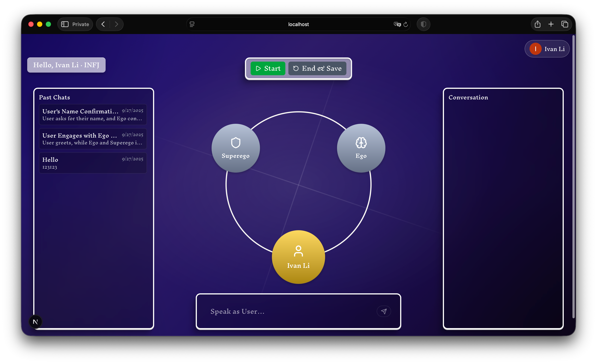This screenshot has height=364, width=597.
Task: Show tab overview icon
Action: [x=565, y=24]
